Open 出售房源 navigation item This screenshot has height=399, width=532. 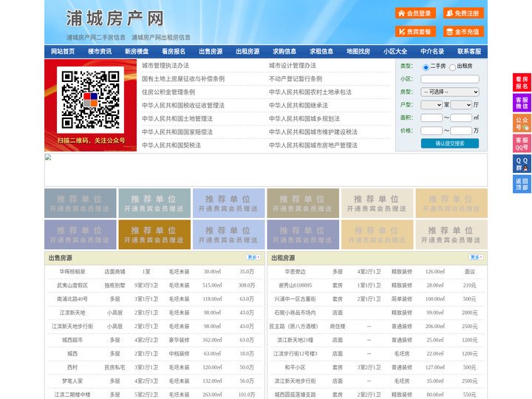(211, 52)
